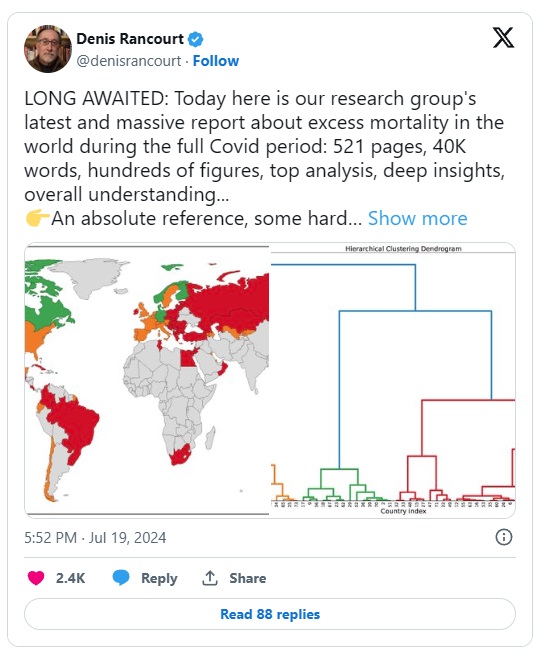This screenshot has height=662, width=542.
Task: Click the 2.4K likes count
Action: (x=70, y=578)
